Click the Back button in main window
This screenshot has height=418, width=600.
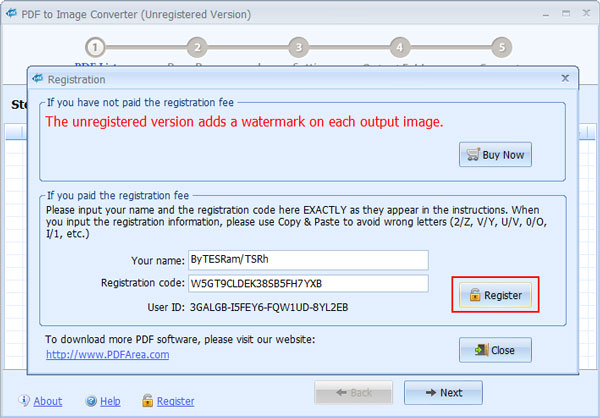point(354,392)
